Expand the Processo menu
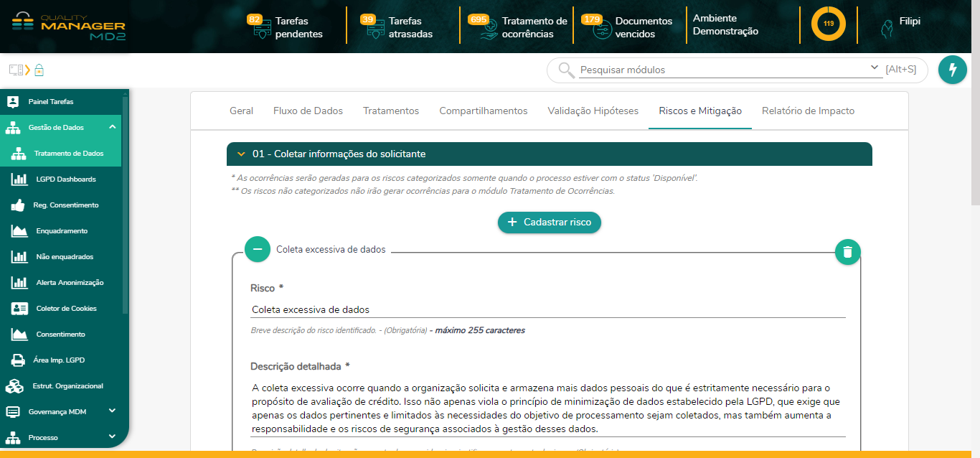 (x=43, y=437)
